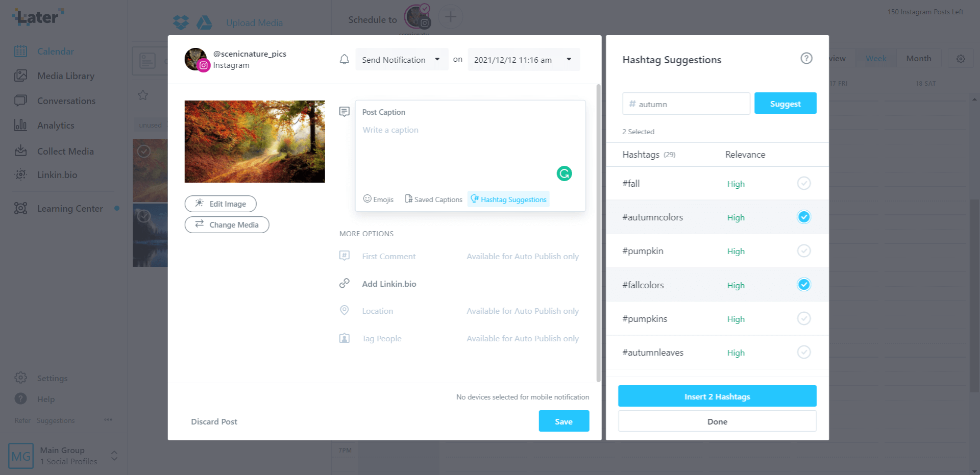Open Collect Media in the sidebar

[x=65, y=151]
